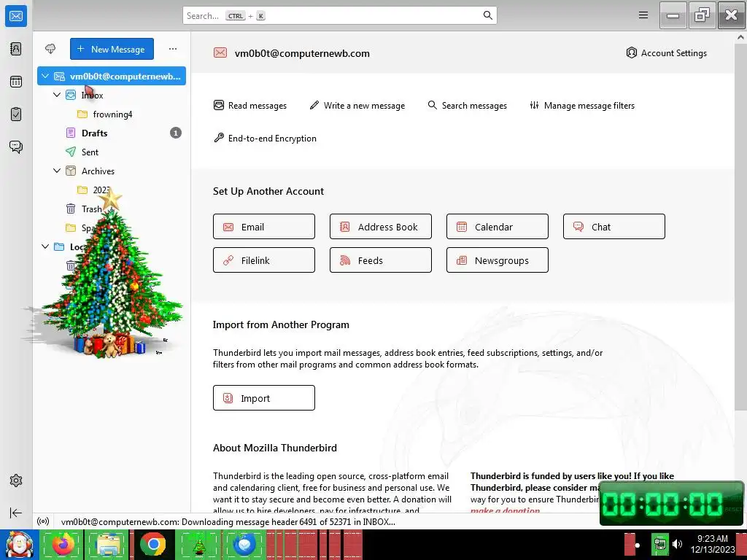Viewport: 747px width, 560px height.
Task: Click the Santa start button
Action: [19, 545]
